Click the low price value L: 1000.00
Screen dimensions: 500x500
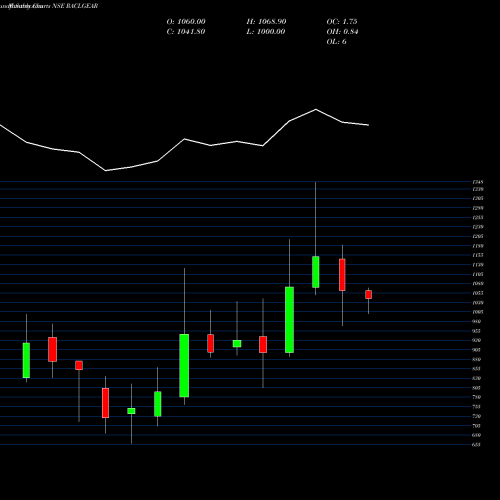click(266, 32)
